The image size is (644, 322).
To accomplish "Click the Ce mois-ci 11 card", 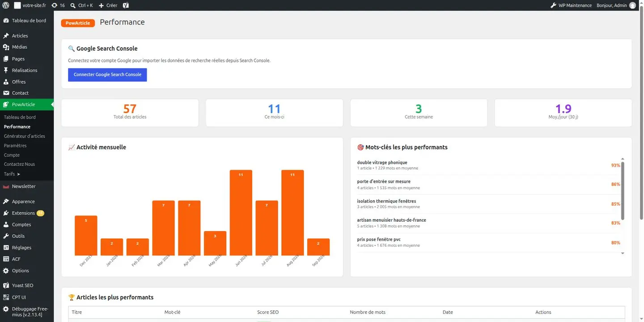I will [274, 113].
